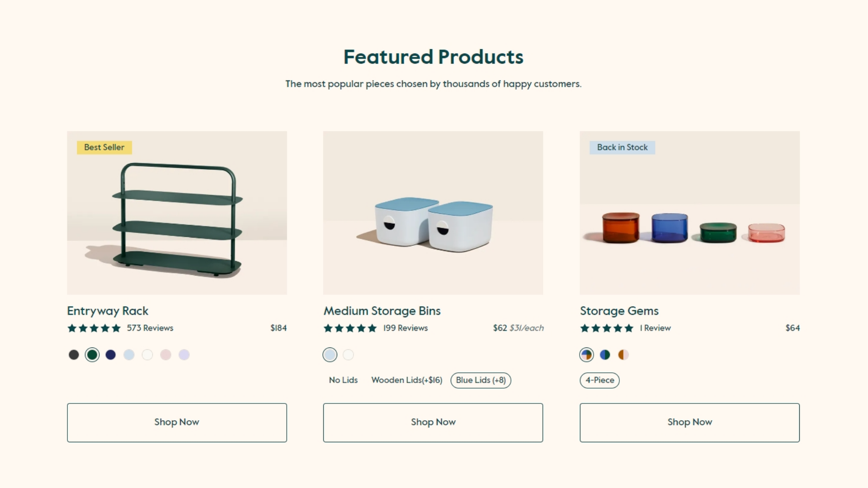
Task: Open the Storage Gems product image
Action: click(x=689, y=213)
